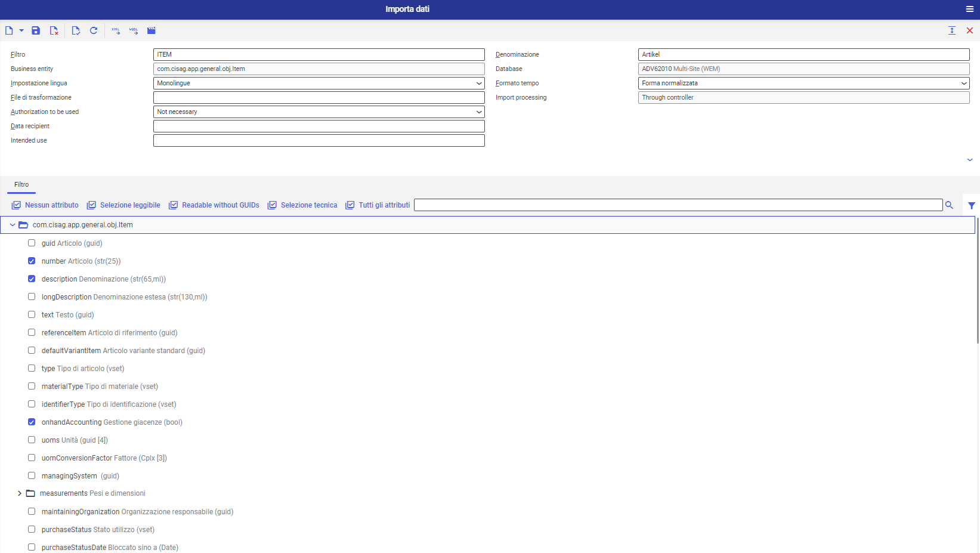This screenshot has width=980, height=553.
Task: Click the clapperboard import action icon
Action: tap(152, 30)
